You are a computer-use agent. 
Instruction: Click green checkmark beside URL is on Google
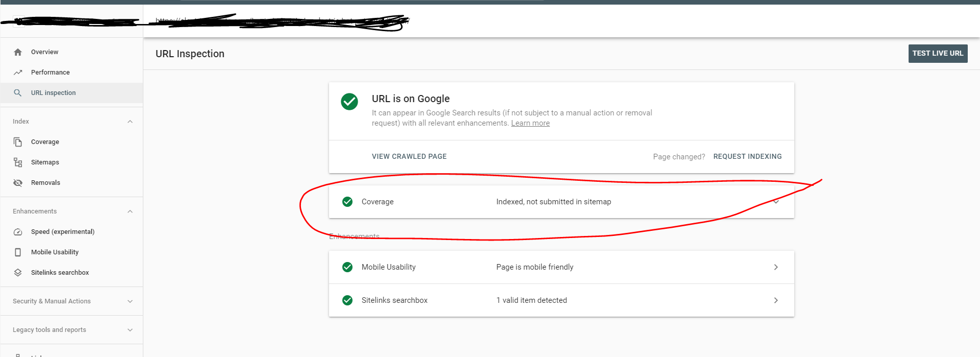(349, 102)
